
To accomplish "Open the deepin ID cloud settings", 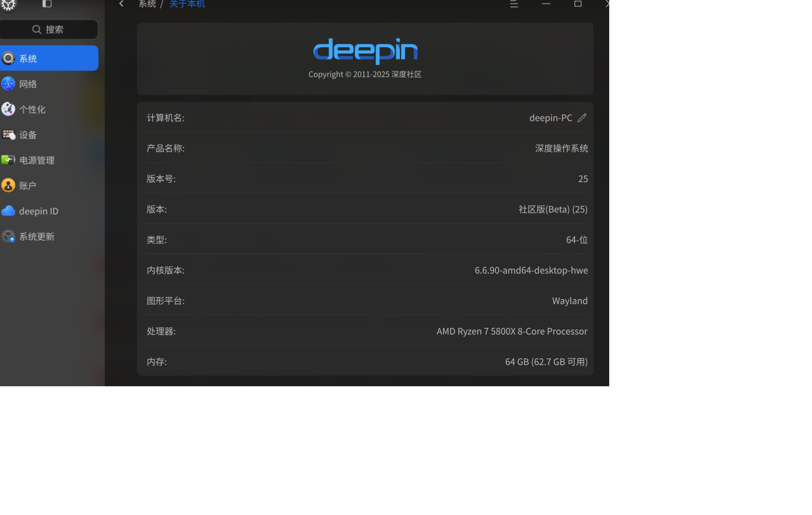I will pyautogui.click(x=49, y=211).
